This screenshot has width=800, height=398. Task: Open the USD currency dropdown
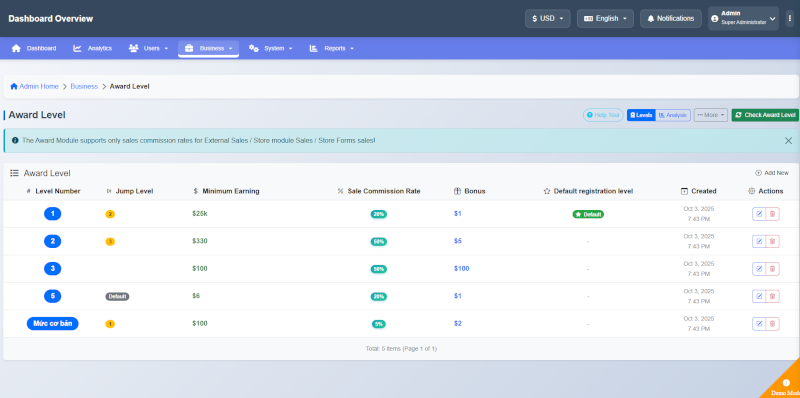pos(547,18)
